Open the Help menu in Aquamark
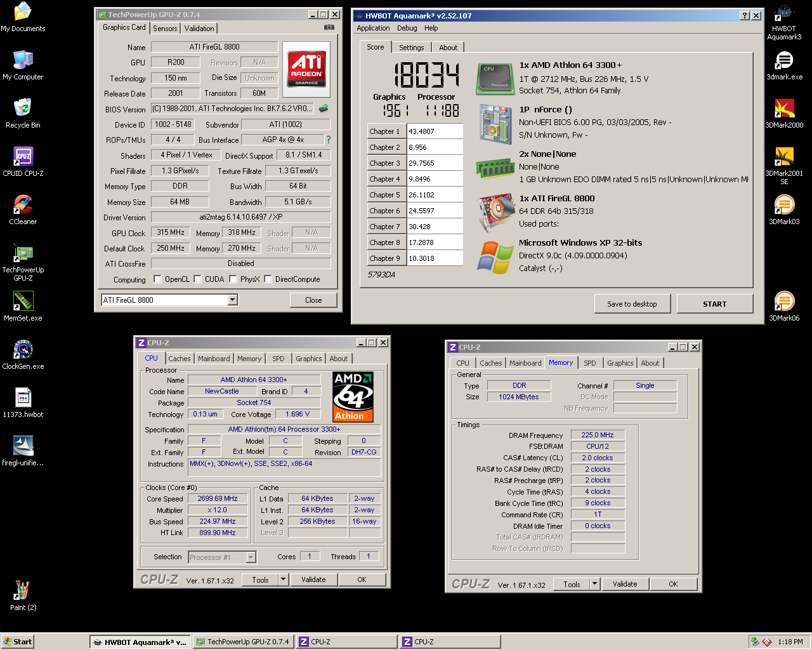 [431, 28]
